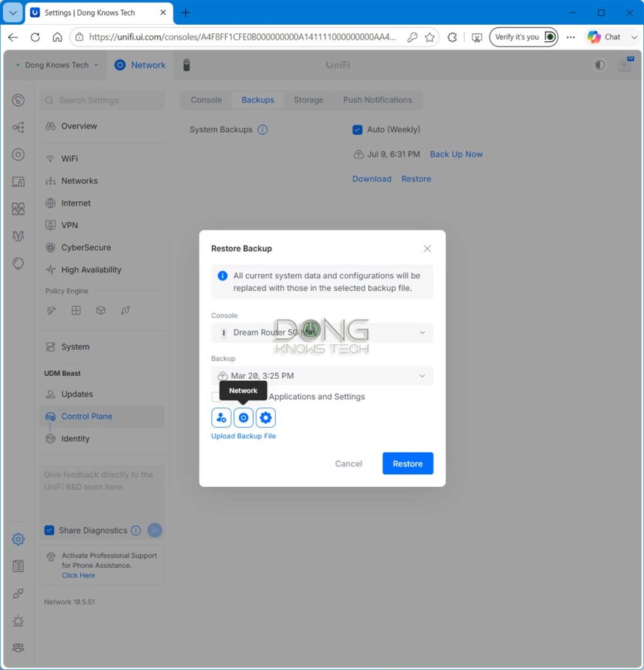The height and width of the screenshot is (670, 644).
Task: Switch to the Console tab
Action: (206, 100)
